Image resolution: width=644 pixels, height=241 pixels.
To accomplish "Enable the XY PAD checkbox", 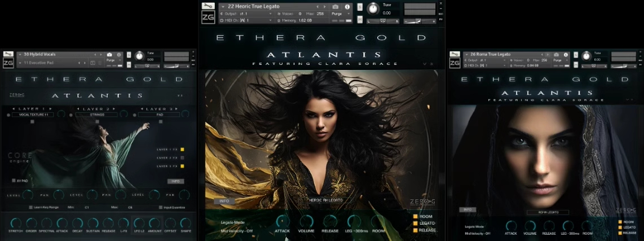I will point(14,181).
